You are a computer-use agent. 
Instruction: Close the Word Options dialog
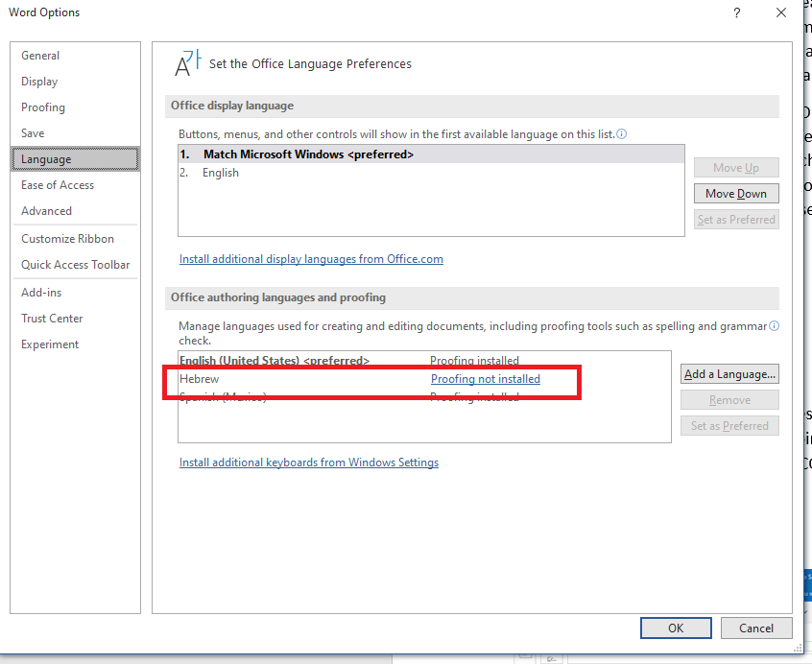(781, 12)
